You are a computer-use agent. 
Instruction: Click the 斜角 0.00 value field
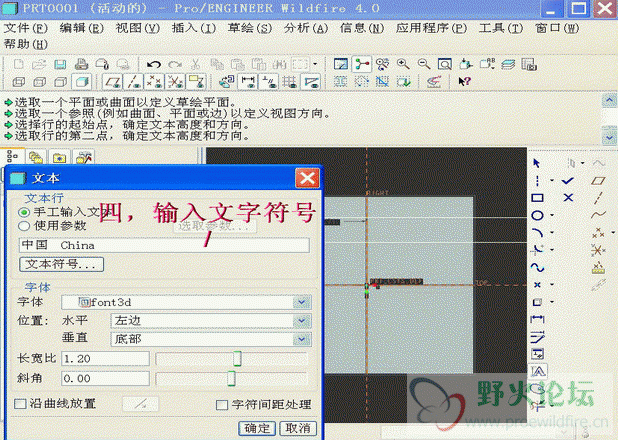[105, 378]
